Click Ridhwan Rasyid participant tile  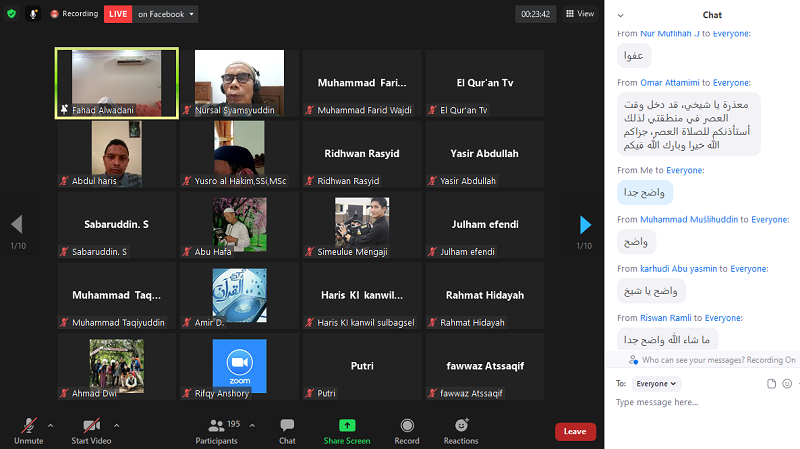pos(362,154)
